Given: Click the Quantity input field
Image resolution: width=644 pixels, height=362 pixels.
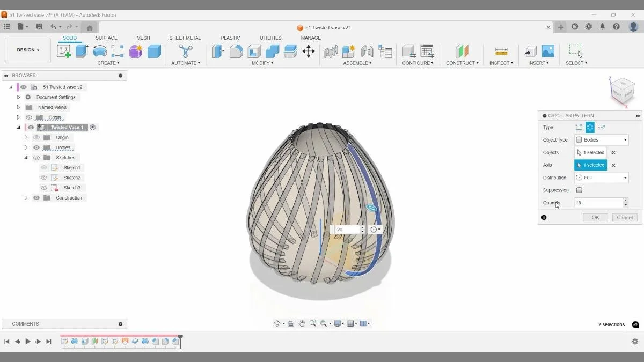Looking at the screenshot, I should 598,203.
